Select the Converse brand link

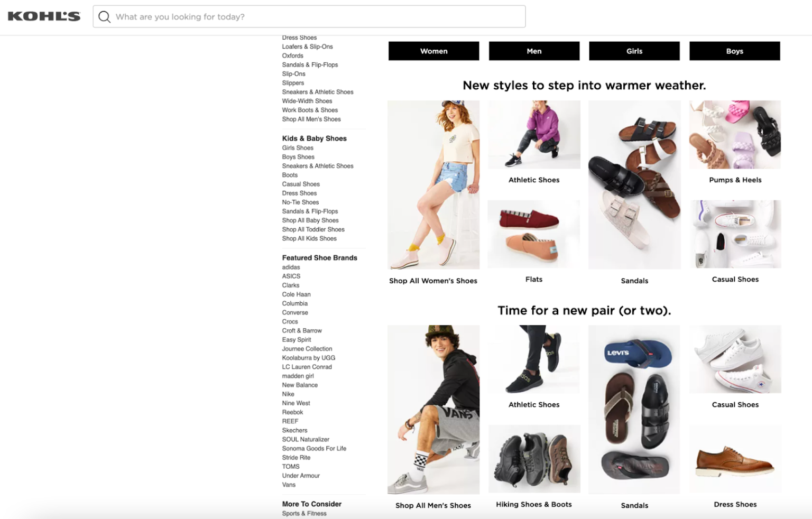(x=295, y=312)
